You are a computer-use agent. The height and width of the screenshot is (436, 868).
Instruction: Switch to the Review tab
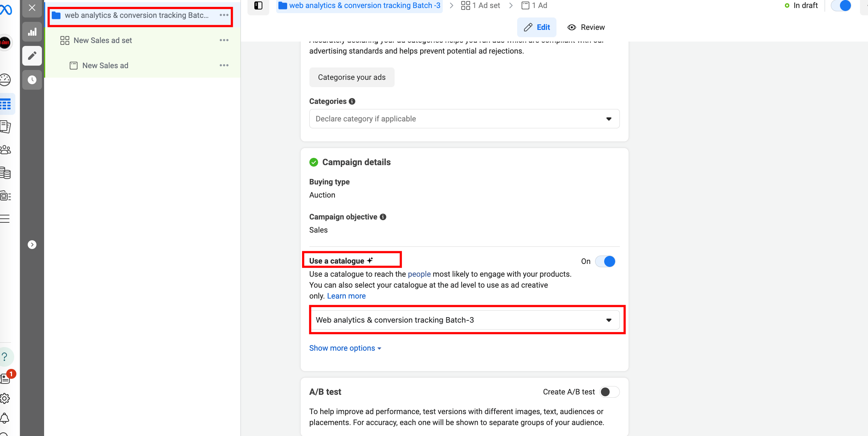click(x=586, y=27)
